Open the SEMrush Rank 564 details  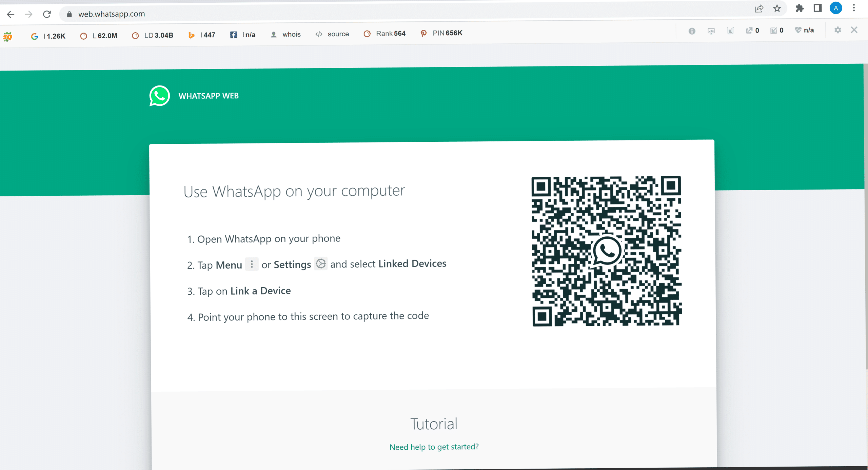click(384, 34)
